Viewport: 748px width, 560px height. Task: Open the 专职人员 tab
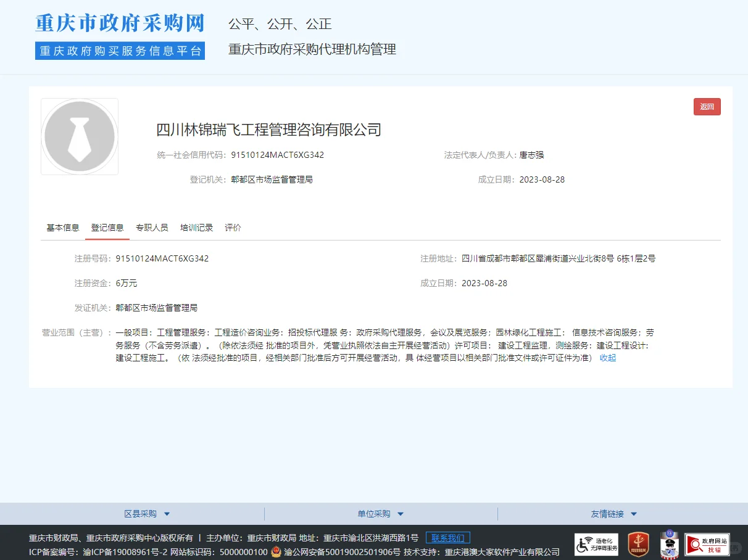152,227
